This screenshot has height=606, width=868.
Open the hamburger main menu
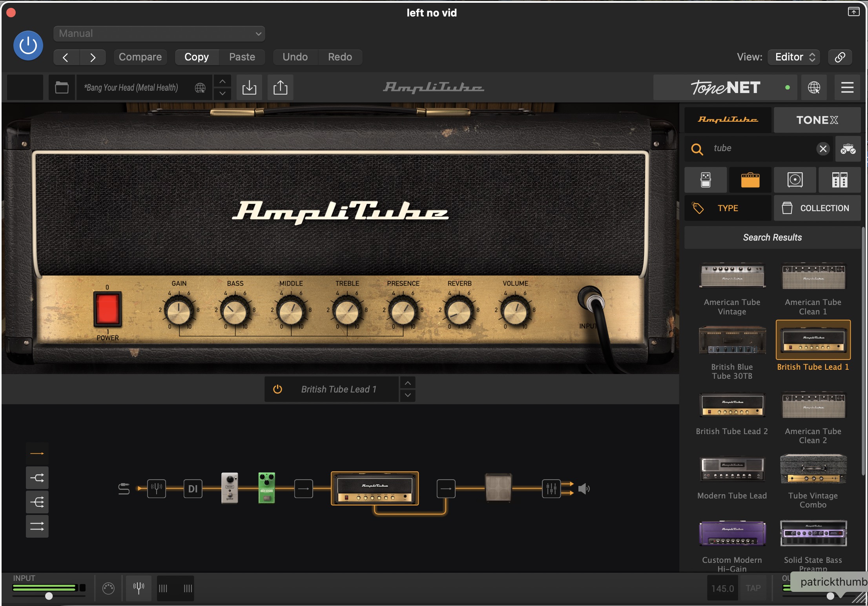tap(847, 87)
